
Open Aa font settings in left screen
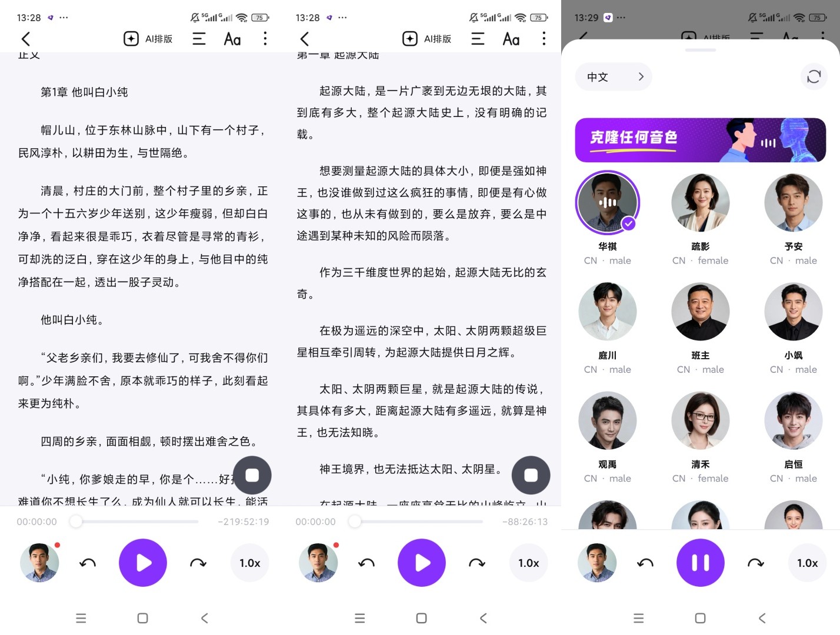pyautogui.click(x=232, y=39)
